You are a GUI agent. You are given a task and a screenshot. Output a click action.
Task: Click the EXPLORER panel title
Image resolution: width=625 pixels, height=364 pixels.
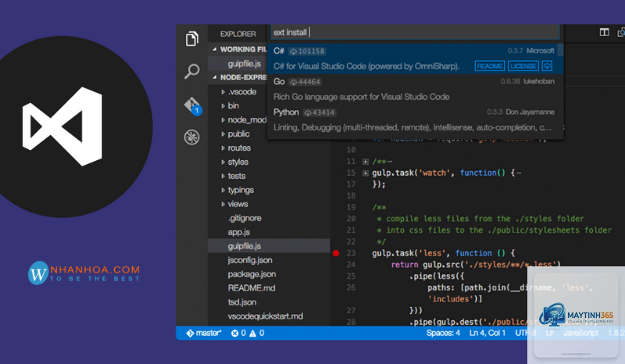pyautogui.click(x=238, y=34)
